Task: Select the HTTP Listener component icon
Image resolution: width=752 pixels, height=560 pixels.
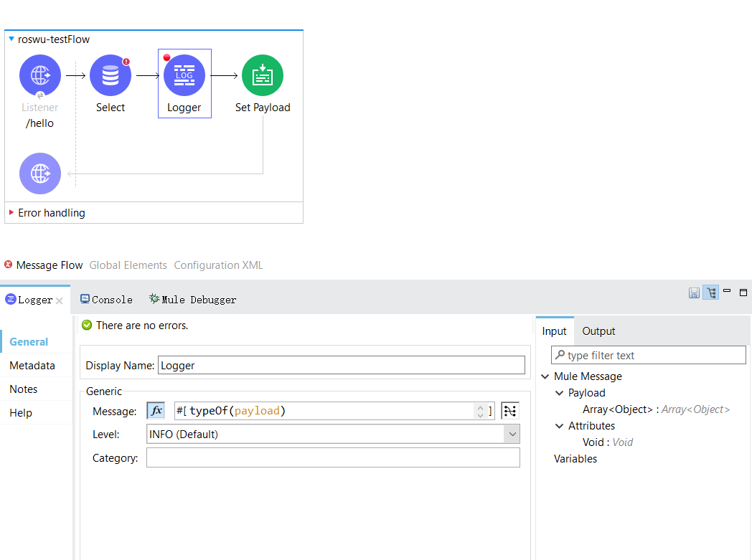Action: point(40,75)
